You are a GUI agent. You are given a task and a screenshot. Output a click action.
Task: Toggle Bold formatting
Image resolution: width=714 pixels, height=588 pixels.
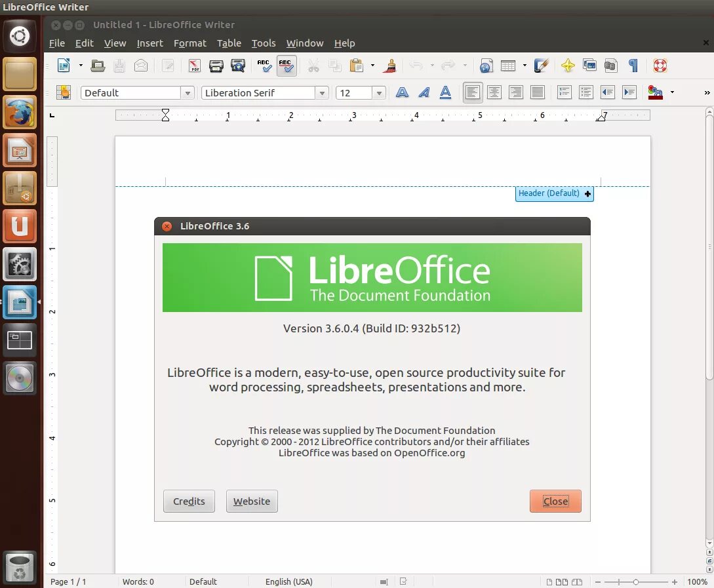click(402, 92)
